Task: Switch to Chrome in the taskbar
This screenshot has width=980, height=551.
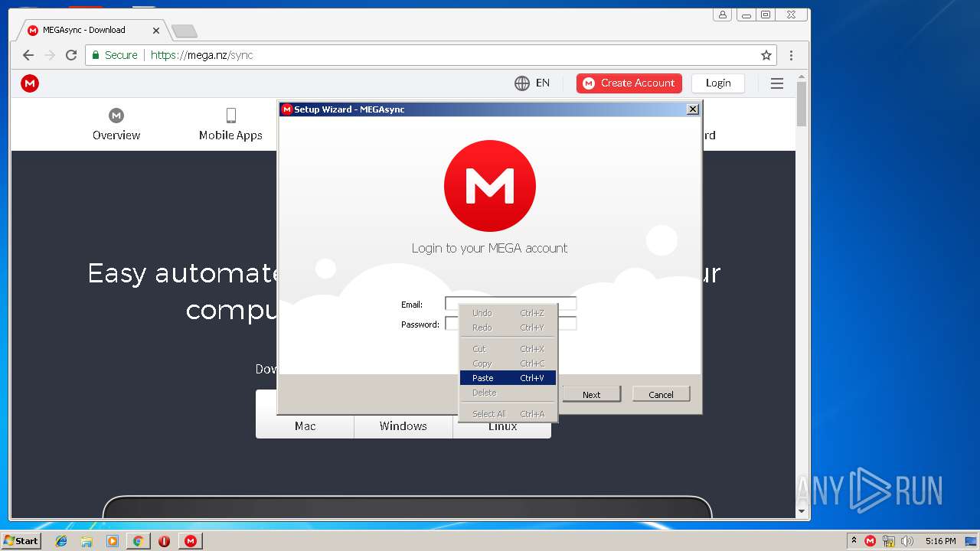Action: [x=138, y=541]
